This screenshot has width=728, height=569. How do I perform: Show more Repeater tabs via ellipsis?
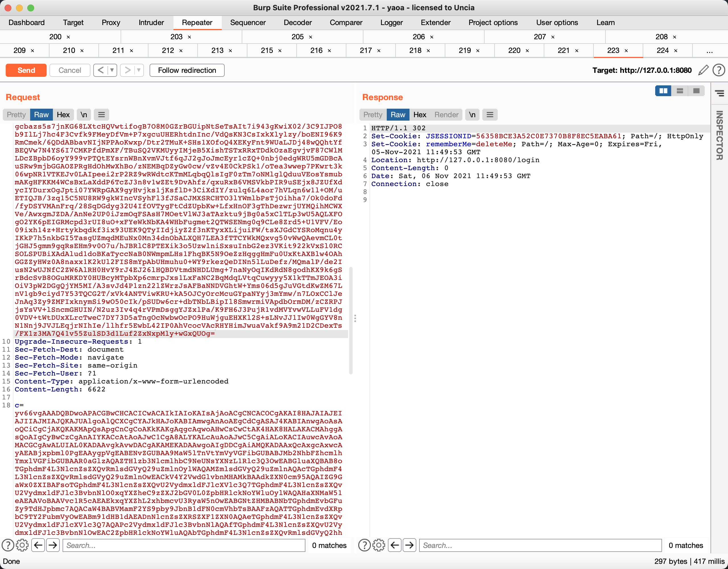click(710, 51)
